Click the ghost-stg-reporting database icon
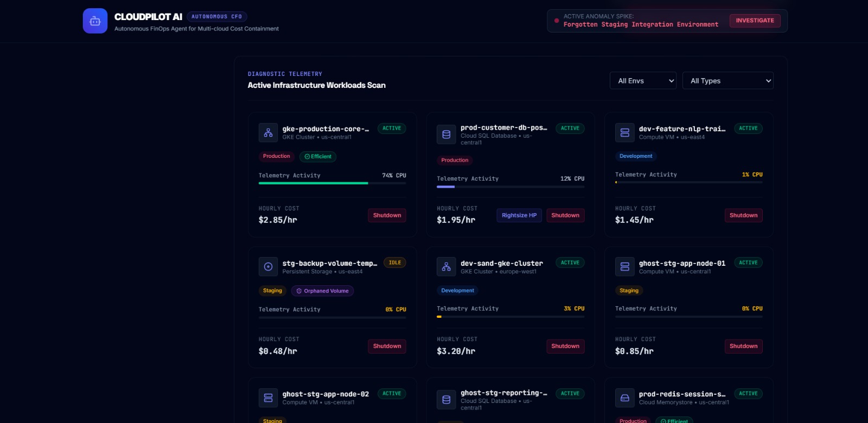The height and width of the screenshot is (423, 868). pyautogui.click(x=446, y=400)
